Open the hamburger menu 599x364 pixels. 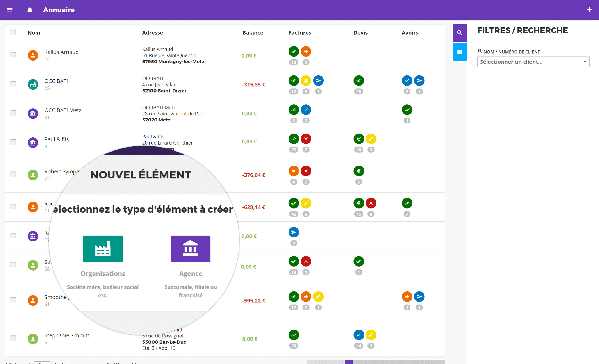point(10,10)
